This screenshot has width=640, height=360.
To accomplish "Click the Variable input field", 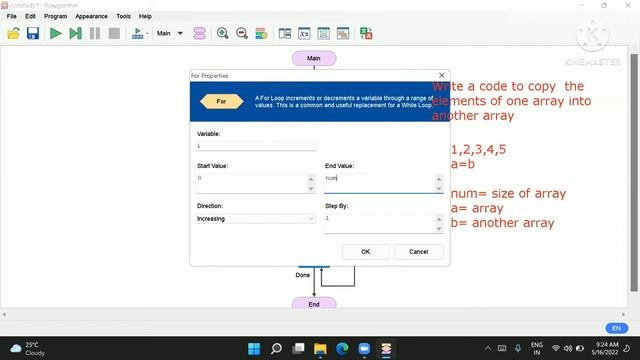I will click(256, 146).
